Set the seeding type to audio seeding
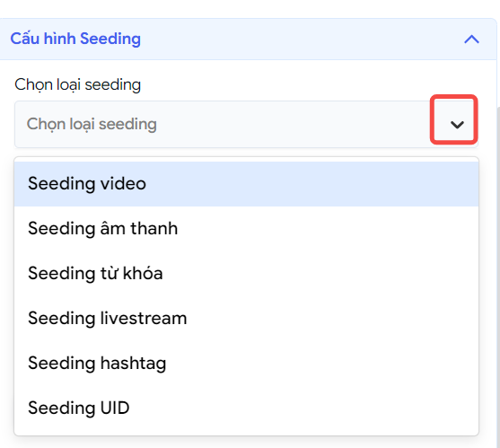 [x=246, y=229]
